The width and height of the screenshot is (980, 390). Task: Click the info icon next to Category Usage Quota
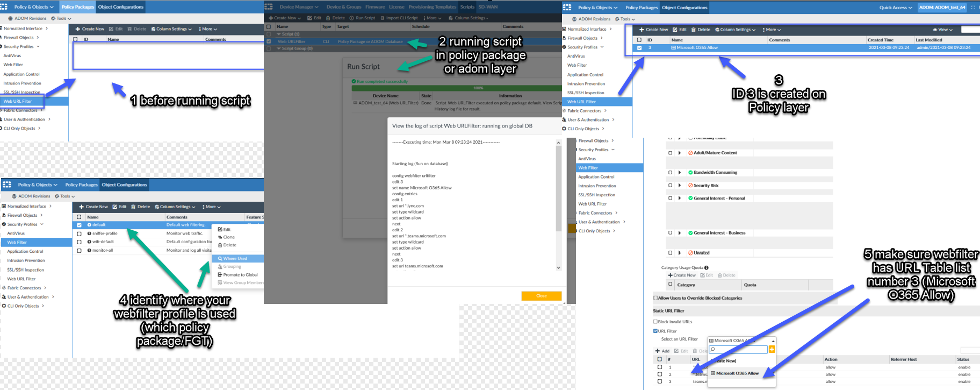[707, 268]
